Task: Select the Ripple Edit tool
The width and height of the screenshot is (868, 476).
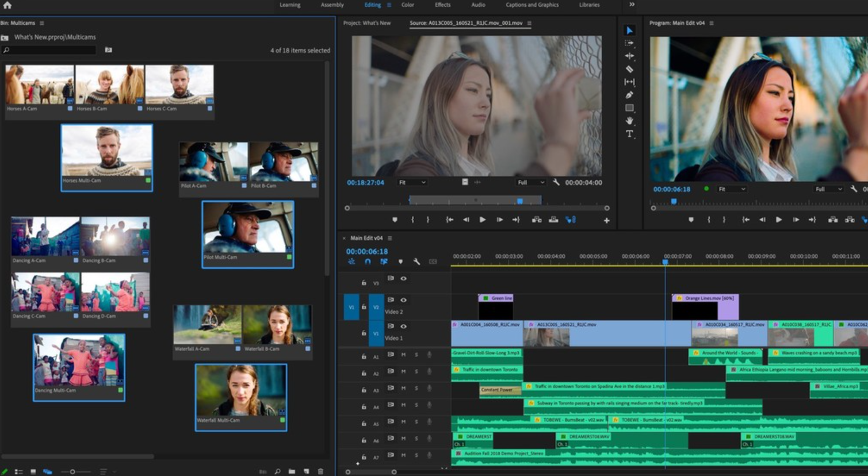Action: [629, 56]
